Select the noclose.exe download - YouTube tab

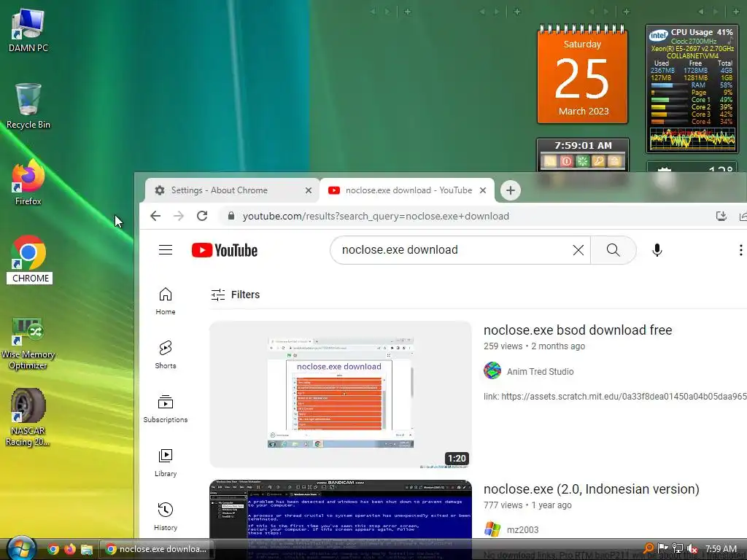coord(407,190)
